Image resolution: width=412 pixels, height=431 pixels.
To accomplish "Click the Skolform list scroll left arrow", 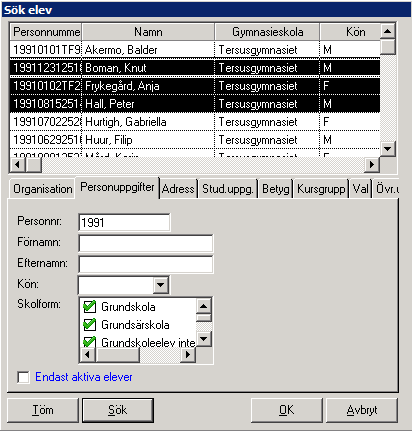I will 88,354.
